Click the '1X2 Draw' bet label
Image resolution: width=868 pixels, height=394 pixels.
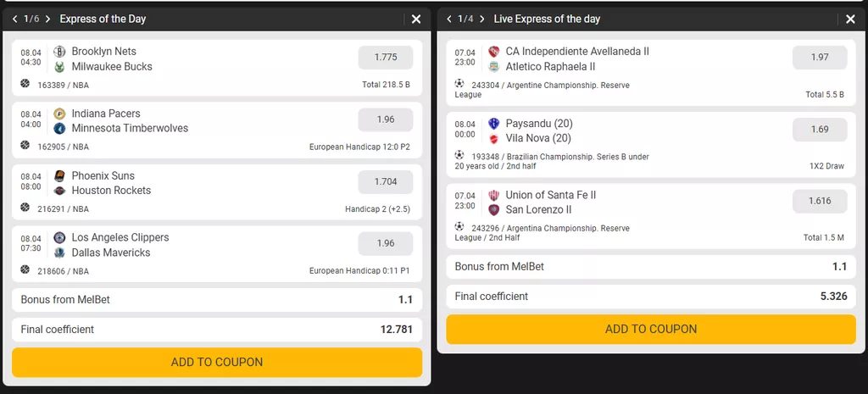(x=826, y=166)
